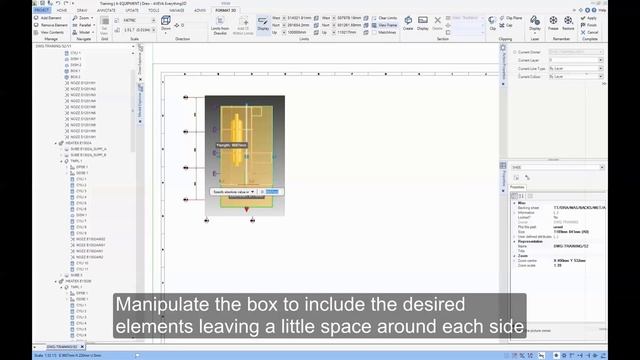The image size is (640, 360).
Task: Select SUBE E1302A_SUPP_A tree item
Action: [x=88, y=149]
